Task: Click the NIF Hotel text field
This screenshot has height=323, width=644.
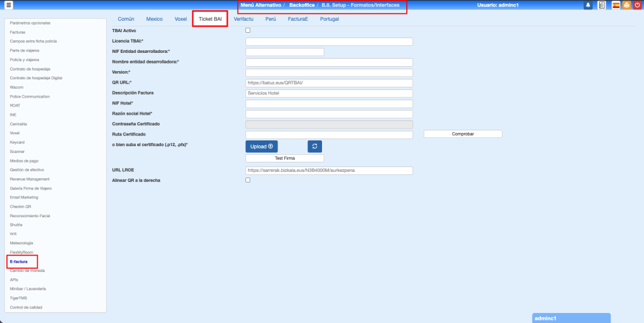Action: (x=329, y=103)
